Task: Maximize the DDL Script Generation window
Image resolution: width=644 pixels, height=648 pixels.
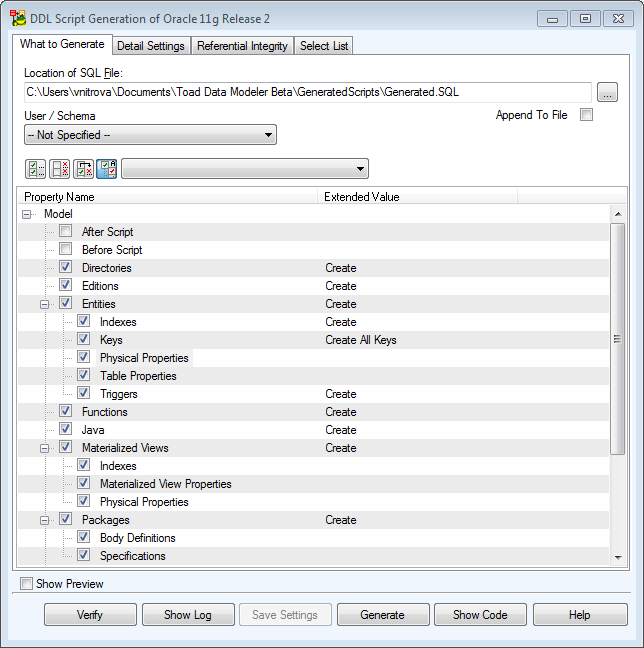Action: (585, 19)
